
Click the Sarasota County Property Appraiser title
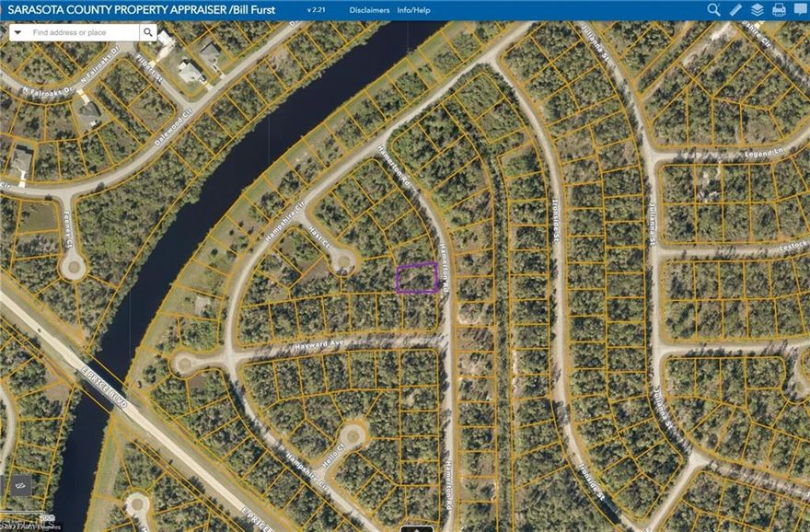pos(138,10)
